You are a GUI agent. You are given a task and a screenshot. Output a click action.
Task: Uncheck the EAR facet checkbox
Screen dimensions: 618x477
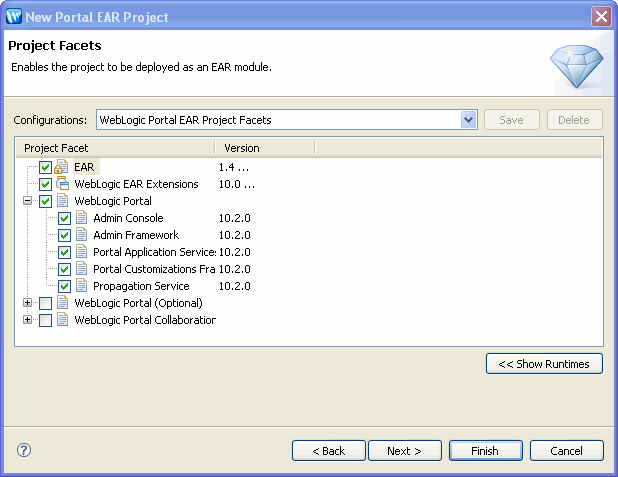(x=45, y=168)
